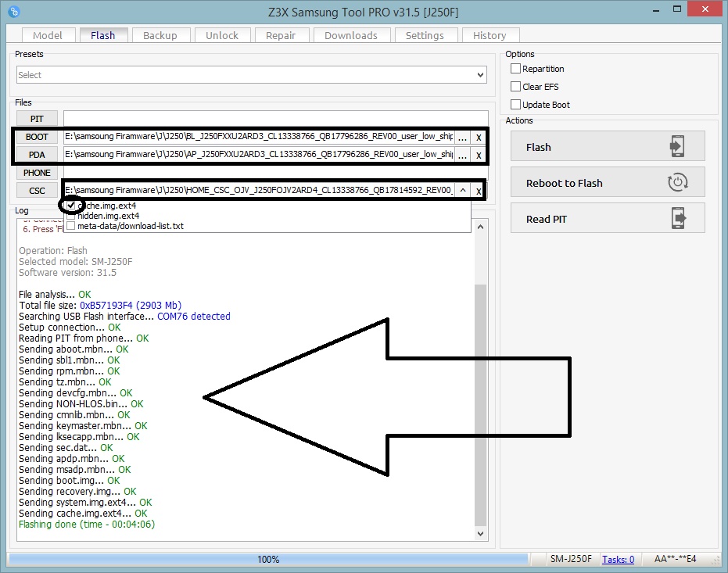728x573 pixels.
Task: Open the Presets Select dropdown
Action: click(x=252, y=75)
